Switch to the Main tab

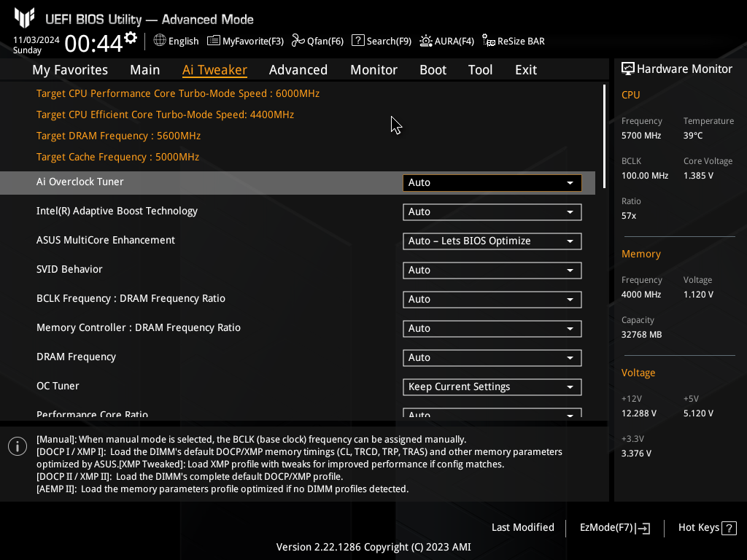click(145, 70)
